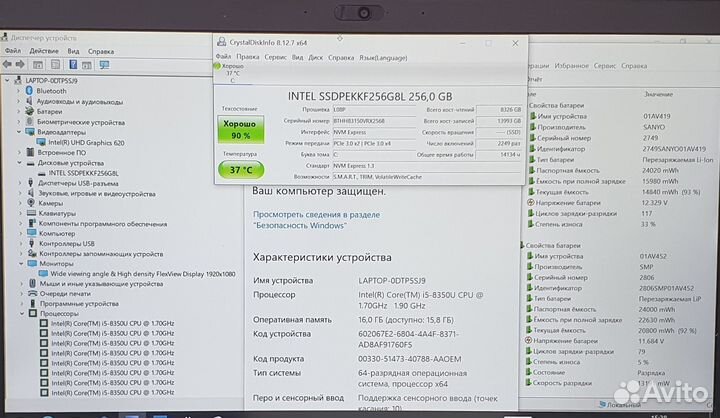Open Файл menu in Device Manager
720x418 pixels.
(x=13, y=51)
